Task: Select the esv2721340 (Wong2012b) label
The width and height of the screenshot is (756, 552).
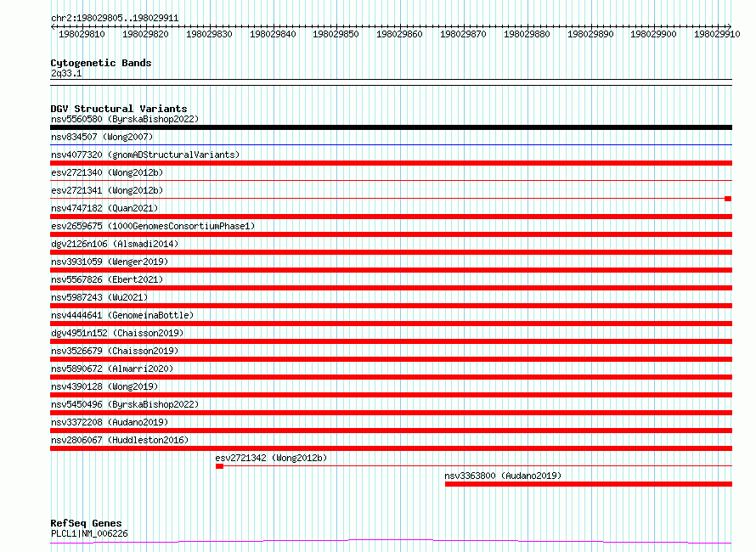Action: (107, 172)
